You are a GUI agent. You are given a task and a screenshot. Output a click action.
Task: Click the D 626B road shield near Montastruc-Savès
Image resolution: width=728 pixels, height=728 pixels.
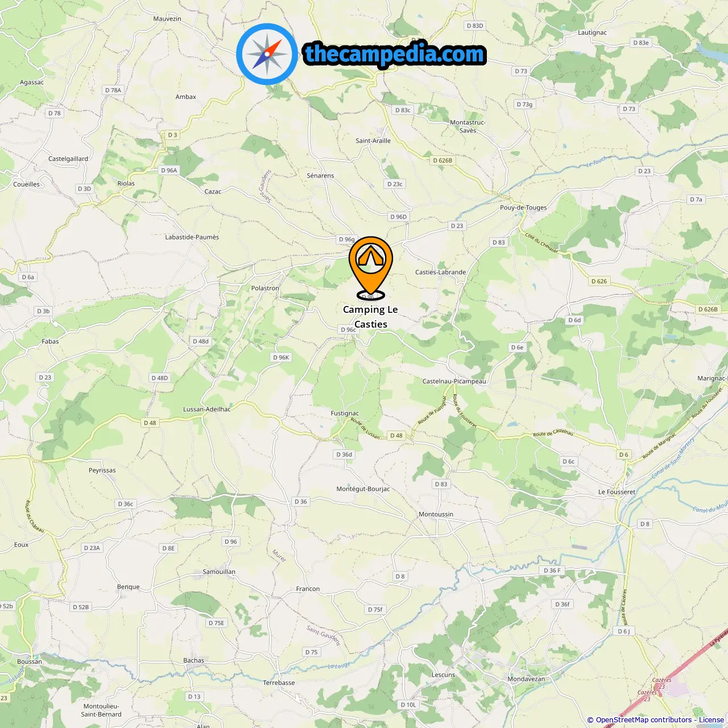442,160
